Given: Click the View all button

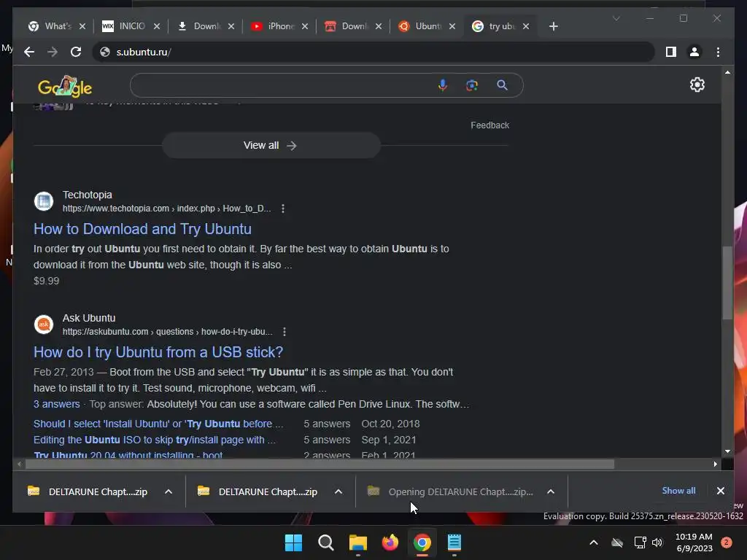Looking at the screenshot, I should pos(271,145).
